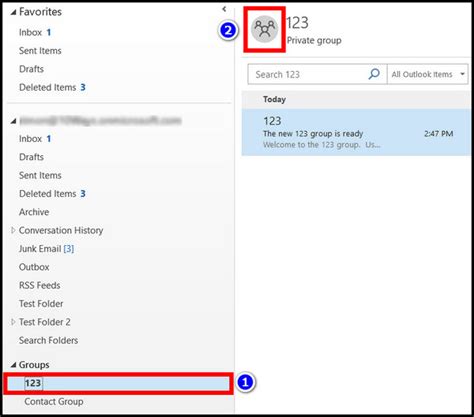Click the Private group label
Image resolution: width=474 pixels, height=417 pixels.
click(x=314, y=41)
